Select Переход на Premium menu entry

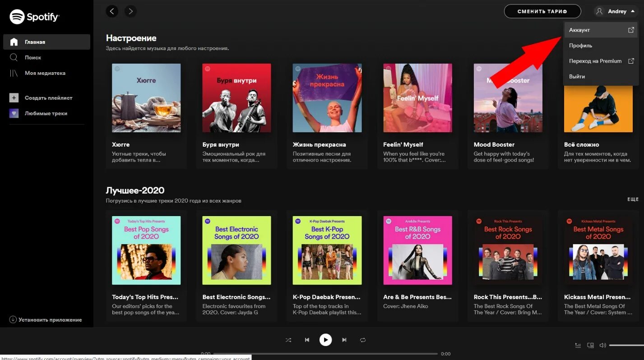601,61
